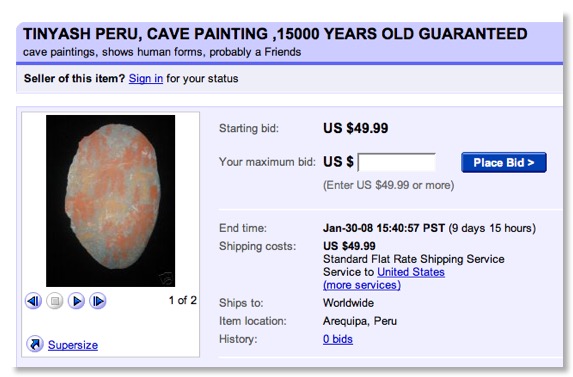Click the US $49.99 starting bid amount
Viewport: 573px width, 377px height.
coord(356,128)
